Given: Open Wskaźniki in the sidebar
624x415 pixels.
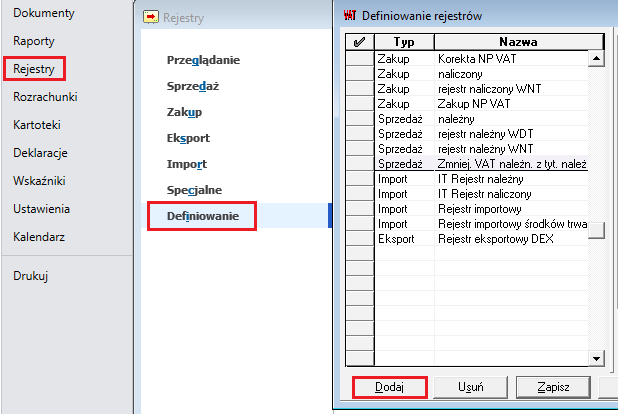Looking at the screenshot, I should tap(39, 181).
